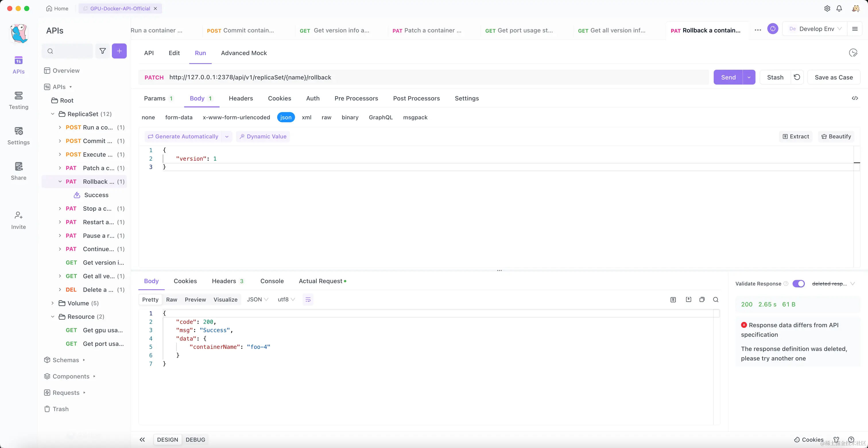Switch to the Edit tab
Viewport: 868px width, 448px height.
tap(174, 53)
